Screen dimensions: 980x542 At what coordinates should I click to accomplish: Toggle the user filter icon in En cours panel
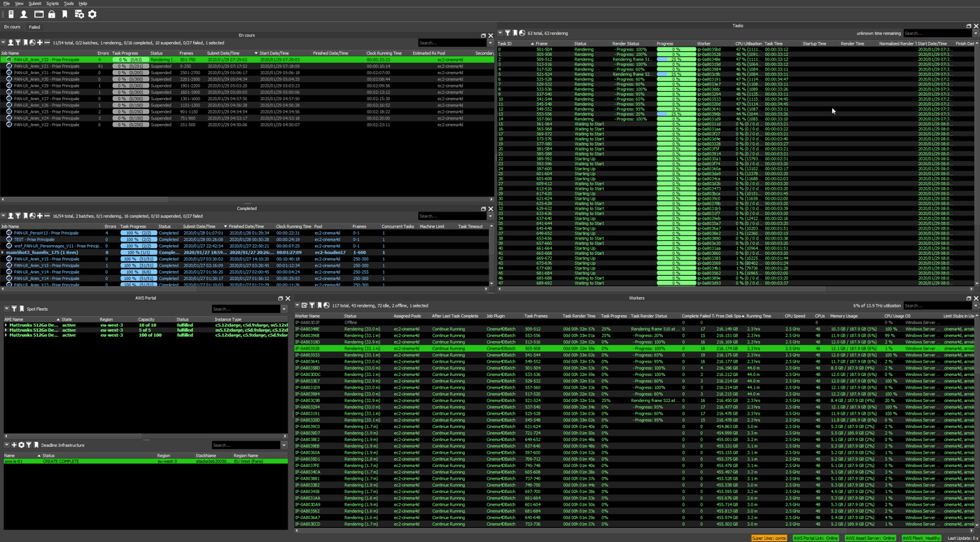[x=10, y=43]
